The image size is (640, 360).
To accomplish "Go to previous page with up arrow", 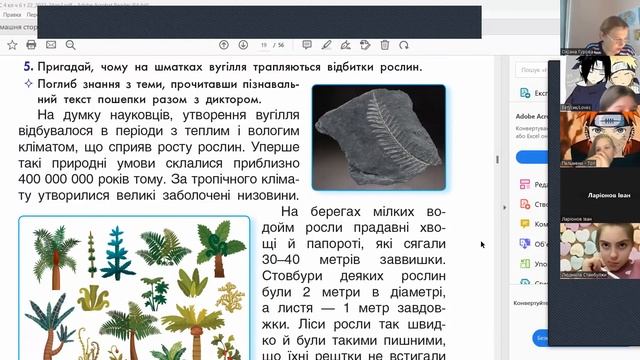I will pyautogui.click(x=224, y=45).
